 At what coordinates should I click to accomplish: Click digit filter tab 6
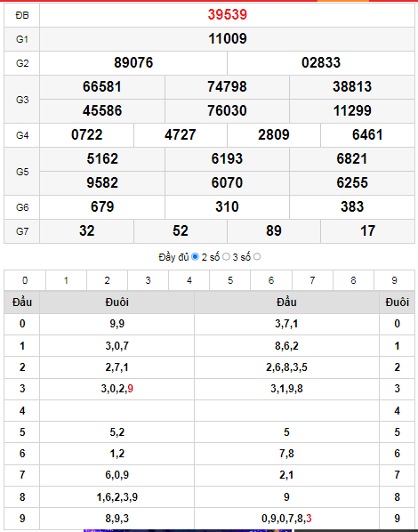271,280
